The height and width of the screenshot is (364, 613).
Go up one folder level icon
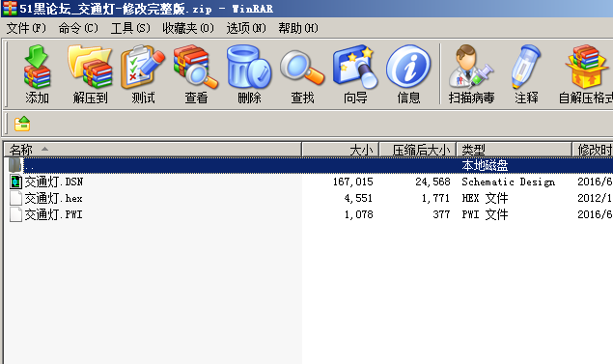tap(22, 124)
